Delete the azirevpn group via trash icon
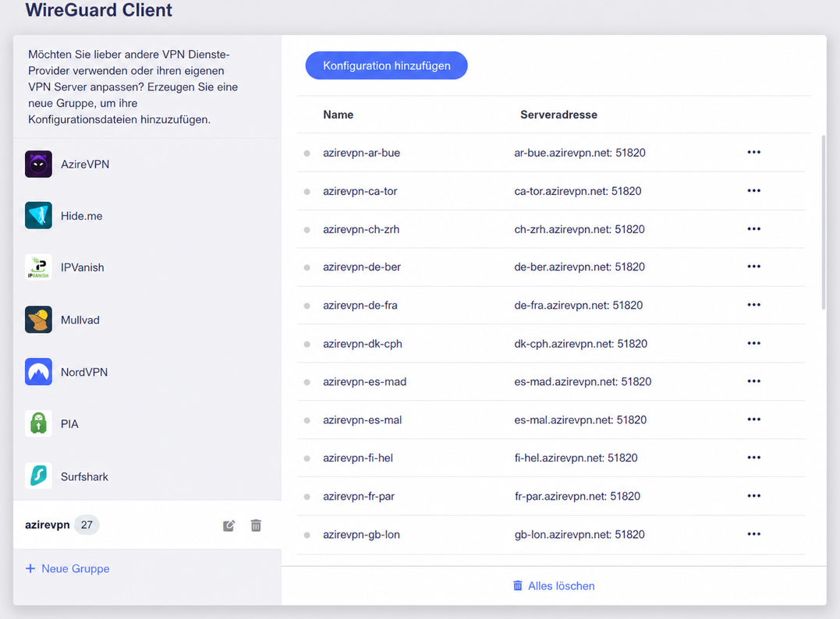Viewport: 840px width, 619px height. tap(256, 525)
